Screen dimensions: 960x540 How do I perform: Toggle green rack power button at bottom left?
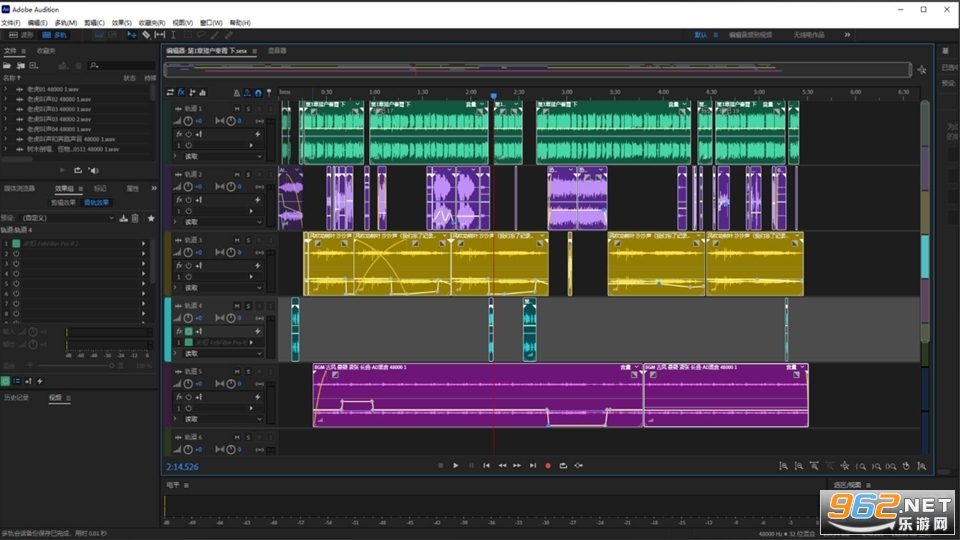6,381
